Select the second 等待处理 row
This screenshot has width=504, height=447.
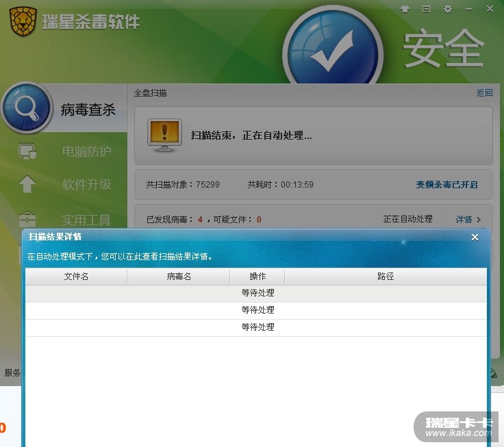point(256,310)
